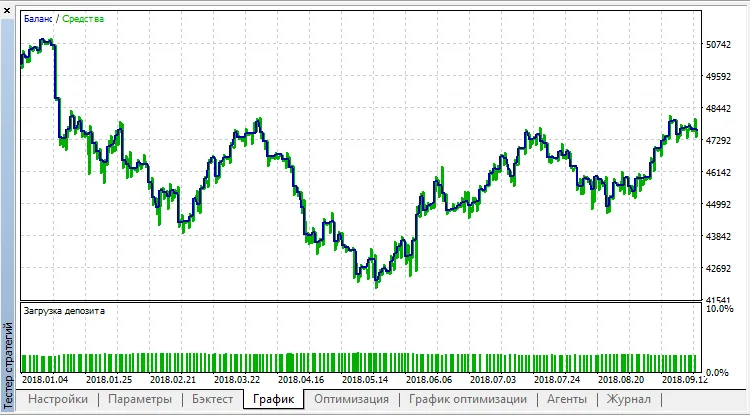This screenshot has width=750, height=416.
Task: Click the 10.0% deposit load label
Action: pos(720,309)
